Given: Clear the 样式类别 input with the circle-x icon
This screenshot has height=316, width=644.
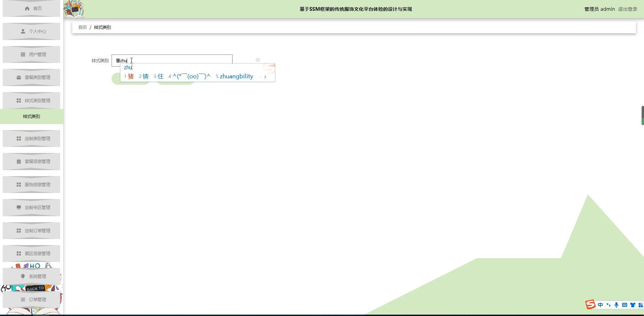Looking at the screenshot, I should coord(258,60).
